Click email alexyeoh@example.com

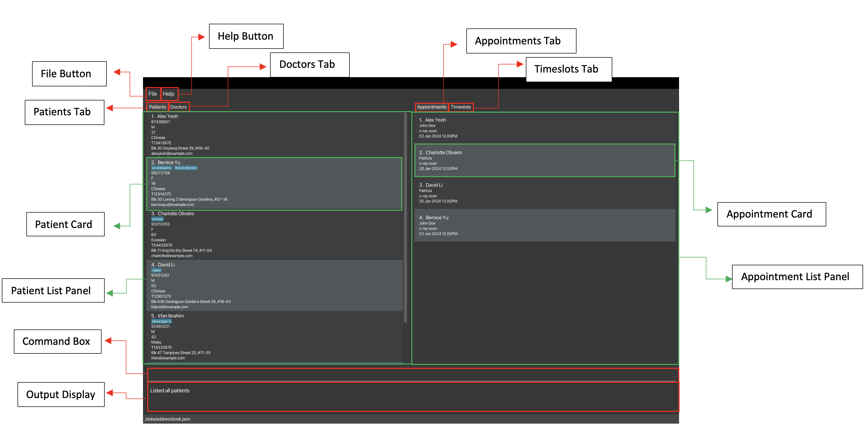[172, 154]
